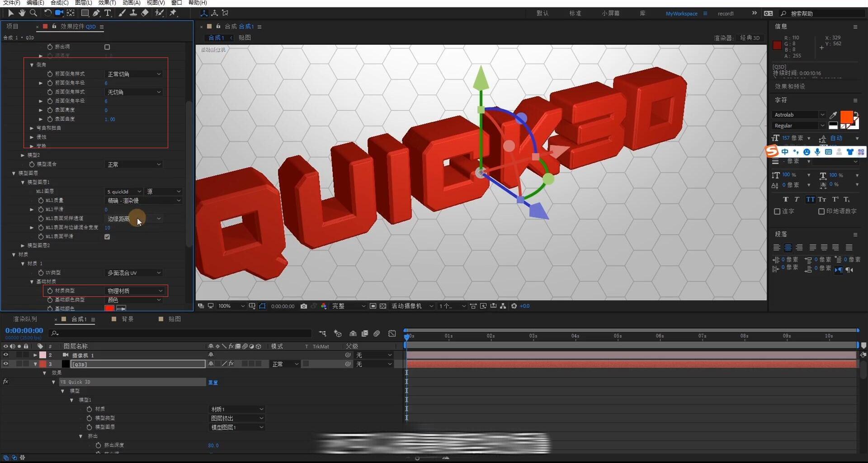
Task: Open the 效果(T) menu
Action: point(107,3)
